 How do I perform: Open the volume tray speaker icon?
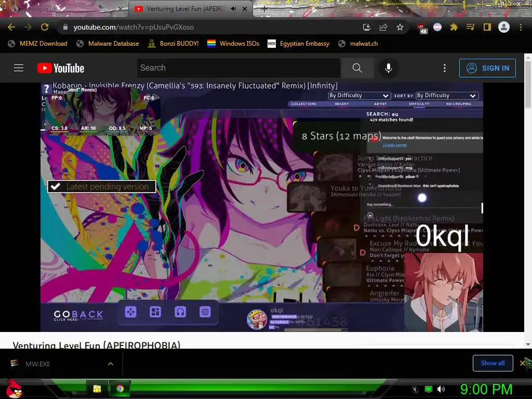click(441, 389)
